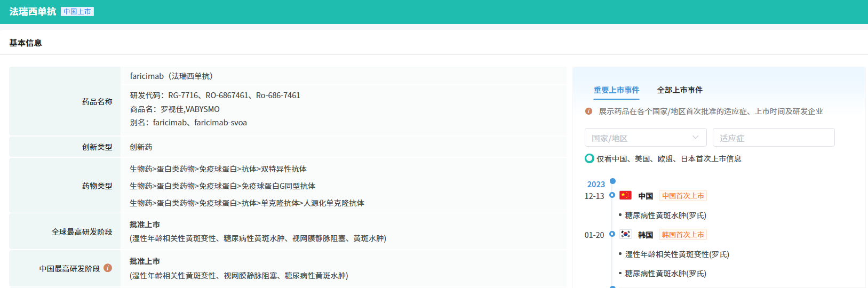The image size is (868, 288).
Task: Click 批准上市 under 全球最高研发阶段
Action: click(x=145, y=225)
